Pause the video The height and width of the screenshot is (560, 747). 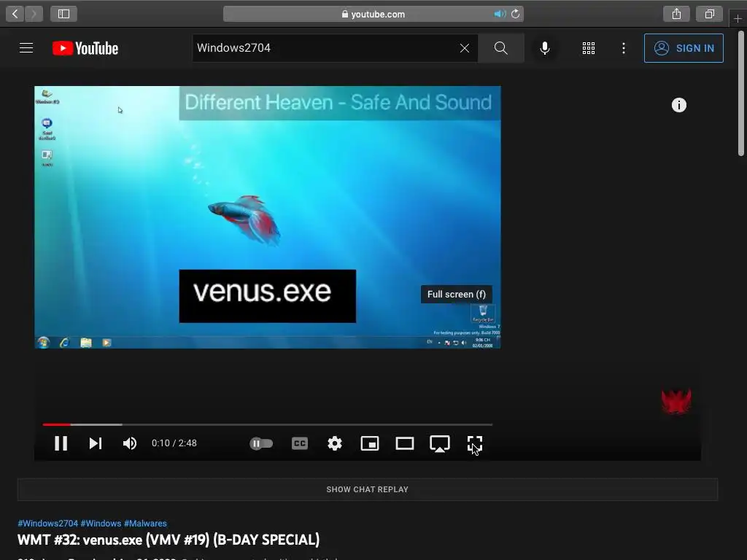(x=61, y=443)
